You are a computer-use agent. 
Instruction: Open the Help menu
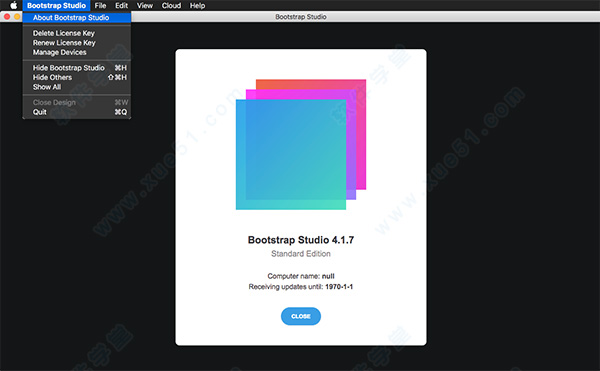tap(197, 5)
